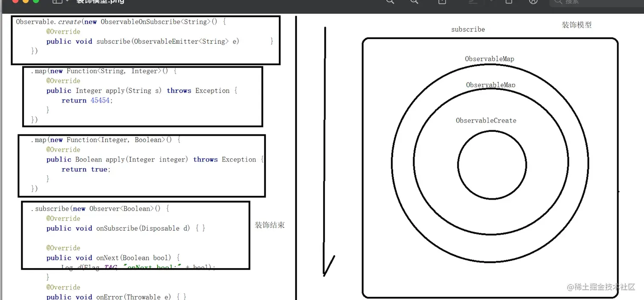This screenshot has height=300, width=644.
Task: Click the "return true;" code line
Action: 86,169
